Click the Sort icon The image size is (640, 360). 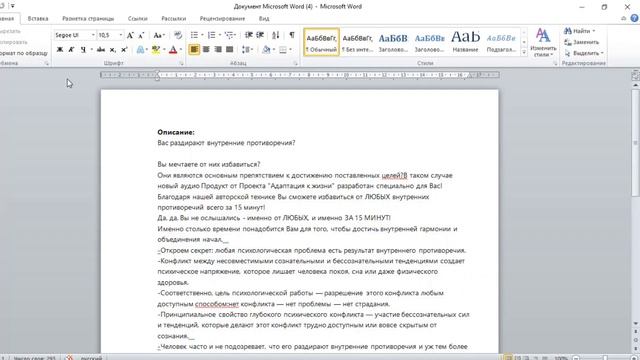[276, 35]
